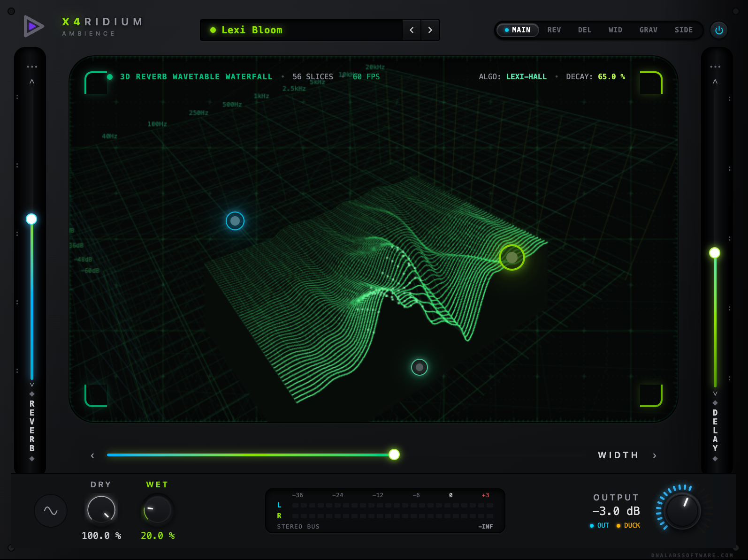Click the down caret on the Delay strip
748x560 pixels.
[715, 394]
